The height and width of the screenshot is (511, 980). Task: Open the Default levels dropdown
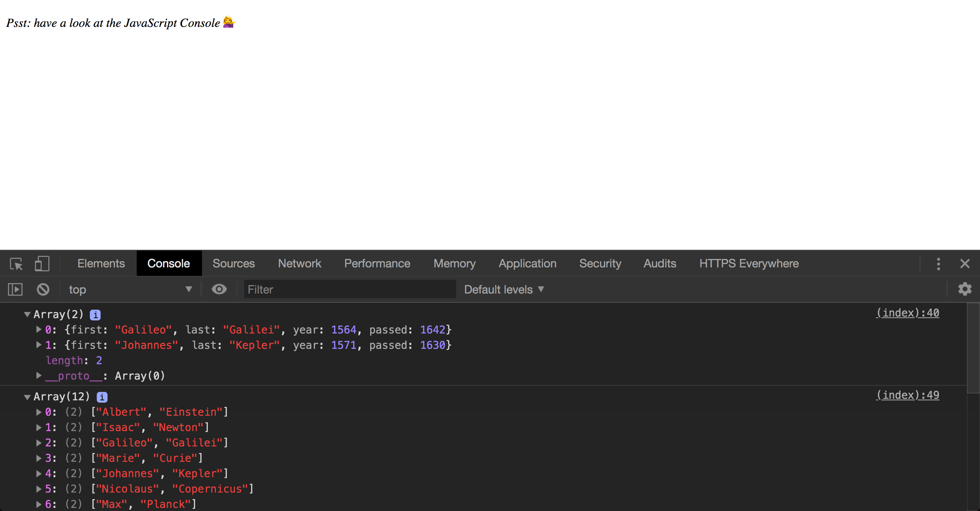[504, 289]
